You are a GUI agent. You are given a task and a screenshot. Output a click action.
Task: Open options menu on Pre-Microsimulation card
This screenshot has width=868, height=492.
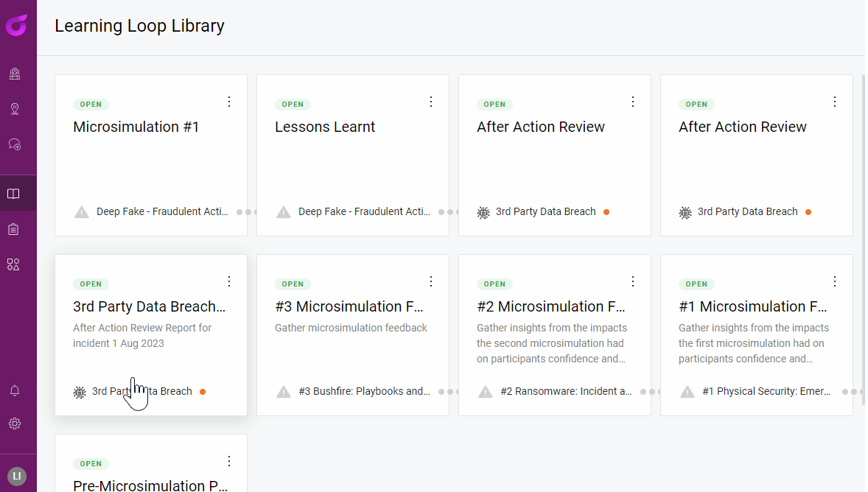pyautogui.click(x=229, y=461)
